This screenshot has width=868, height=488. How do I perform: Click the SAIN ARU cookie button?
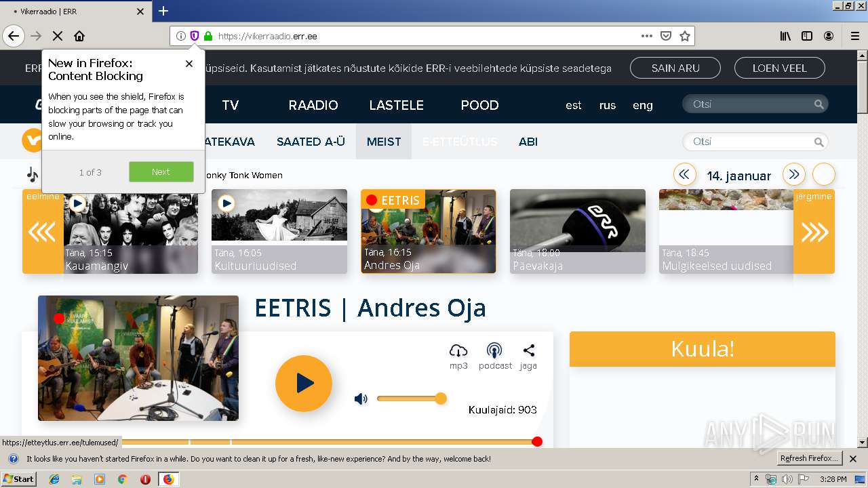(x=675, y=68)
